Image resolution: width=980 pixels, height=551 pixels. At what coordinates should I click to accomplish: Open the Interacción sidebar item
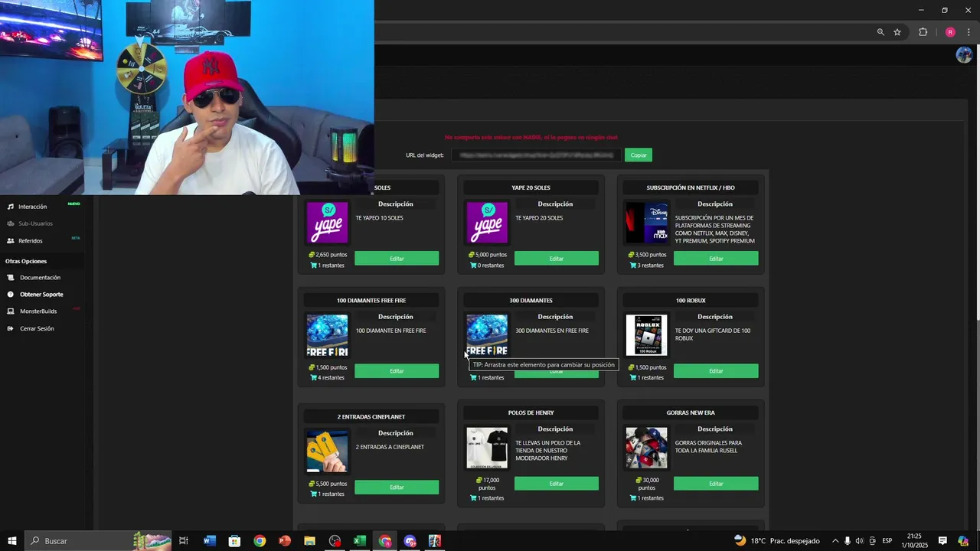[x=32, y=207]
